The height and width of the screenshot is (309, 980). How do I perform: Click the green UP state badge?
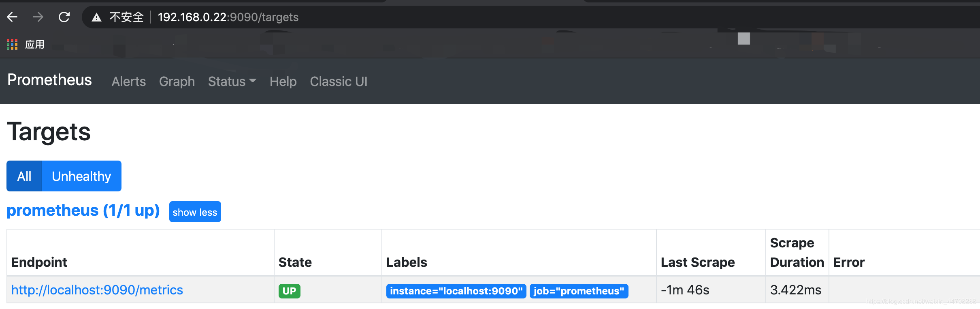[x=289, y=291]
